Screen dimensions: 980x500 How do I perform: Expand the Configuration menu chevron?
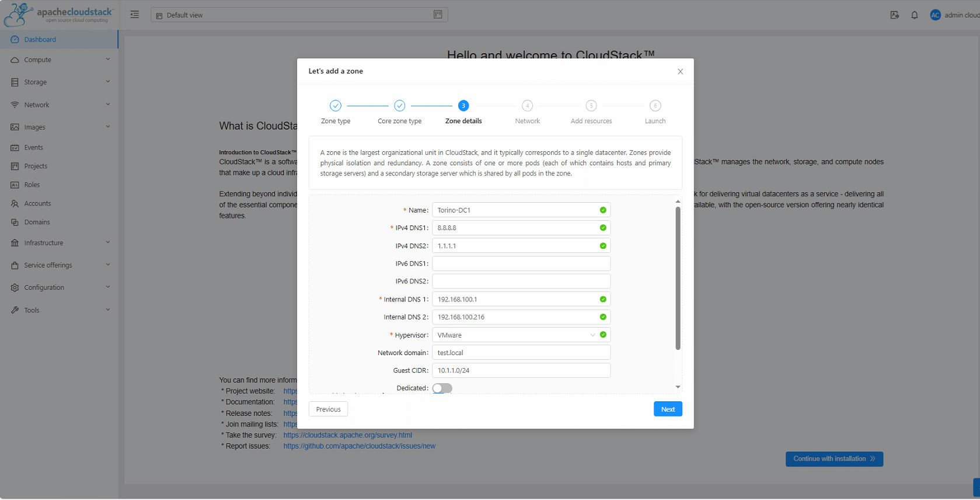pos(108,287)
